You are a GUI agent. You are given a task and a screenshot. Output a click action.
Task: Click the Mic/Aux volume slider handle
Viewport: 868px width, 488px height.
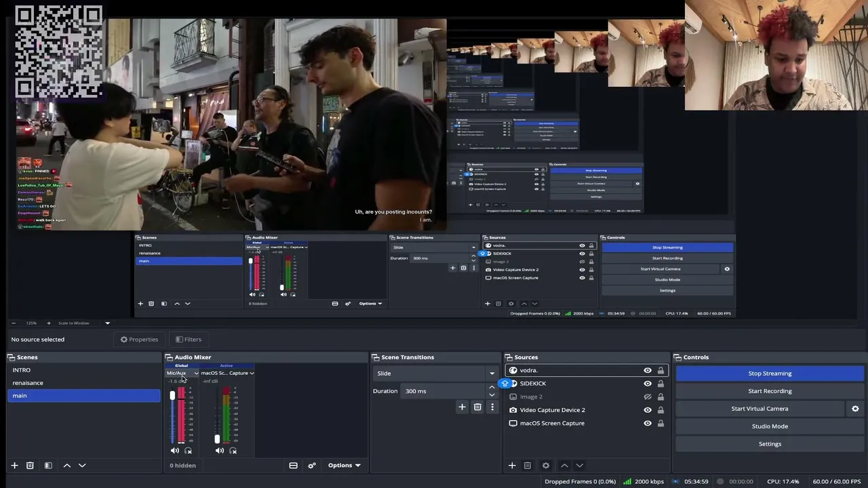(172, 396)
